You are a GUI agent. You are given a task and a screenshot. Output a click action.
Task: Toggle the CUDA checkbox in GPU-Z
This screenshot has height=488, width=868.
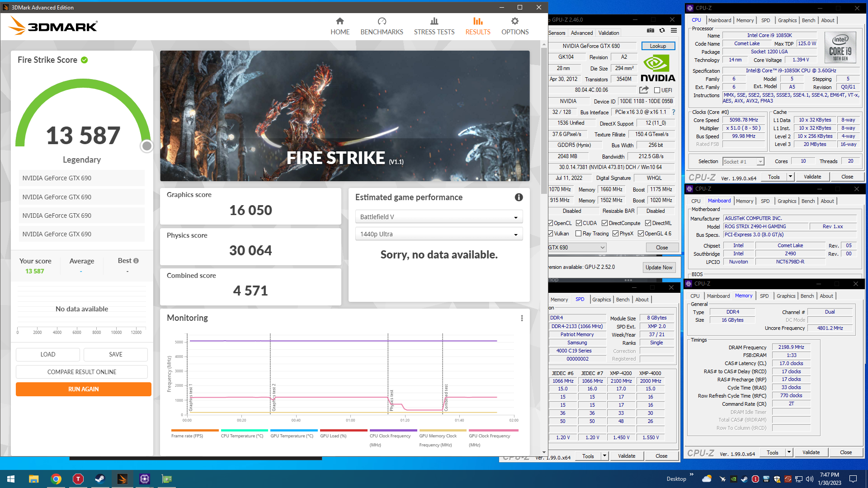[578, 223]
